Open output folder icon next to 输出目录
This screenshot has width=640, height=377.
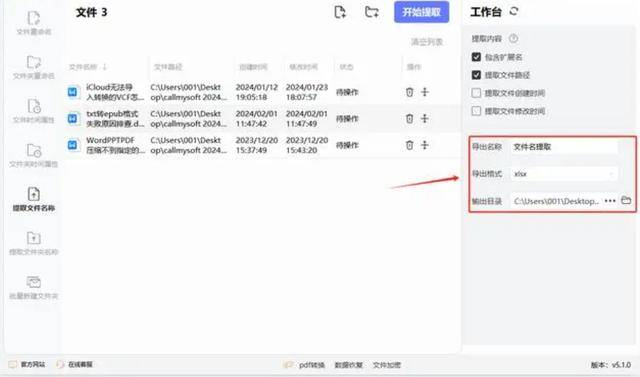point(626,200)
